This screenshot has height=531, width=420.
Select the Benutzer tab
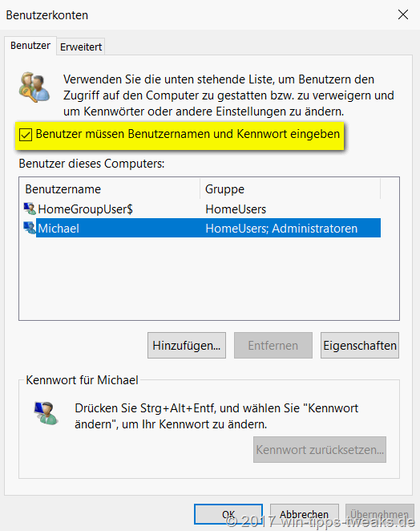point(30,46)
